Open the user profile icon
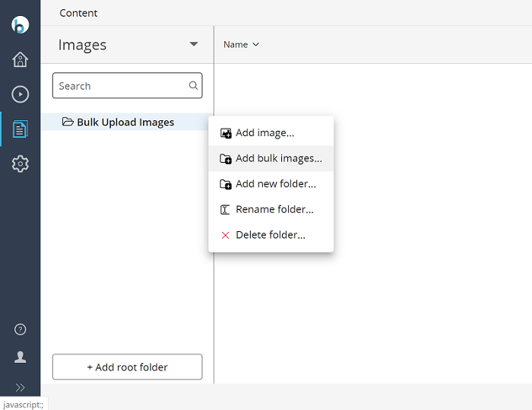This screenshot has height=410, width=532. coord(20,357)
